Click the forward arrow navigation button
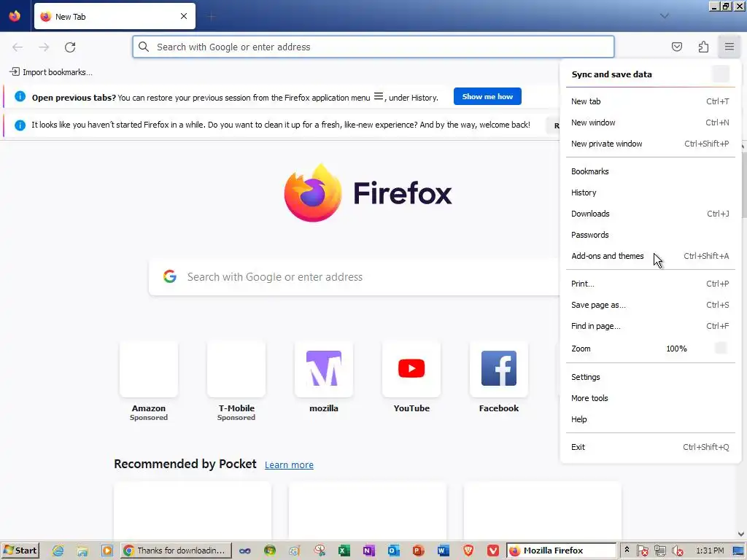This screenshot has width=747, height=560. coord(44,47)
